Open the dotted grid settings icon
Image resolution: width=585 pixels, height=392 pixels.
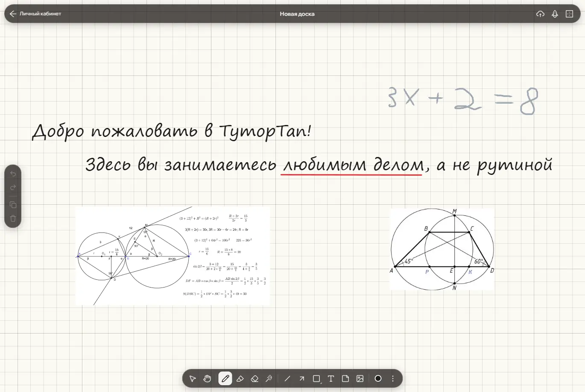569,14
